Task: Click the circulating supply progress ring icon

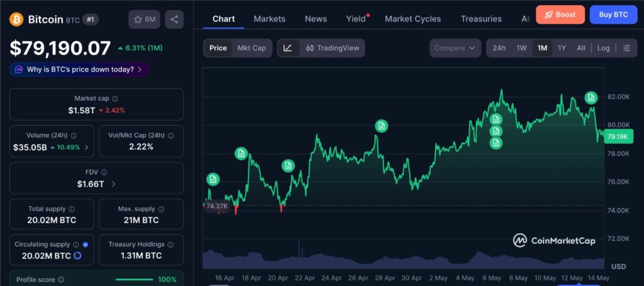Action: coord(77,256)
